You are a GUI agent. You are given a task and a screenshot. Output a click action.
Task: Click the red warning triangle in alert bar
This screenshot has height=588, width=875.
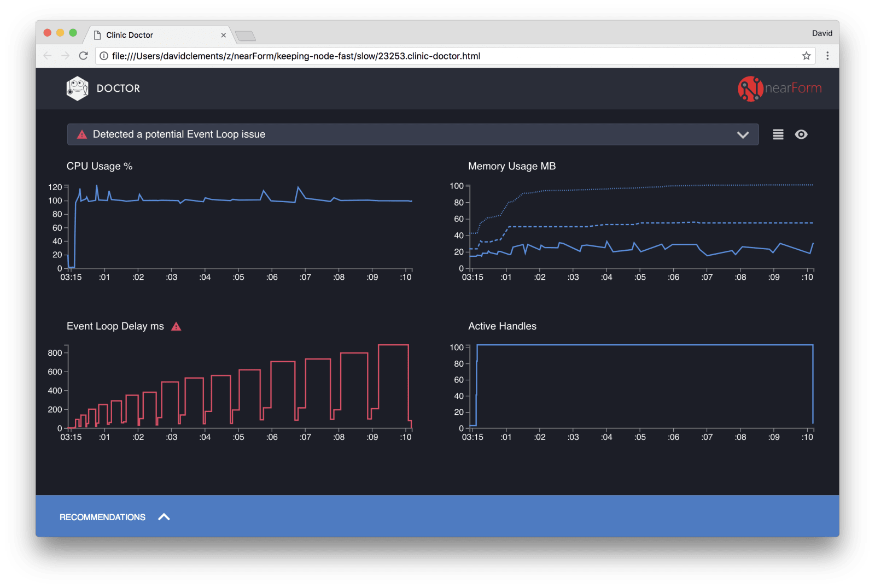(82, 134)
